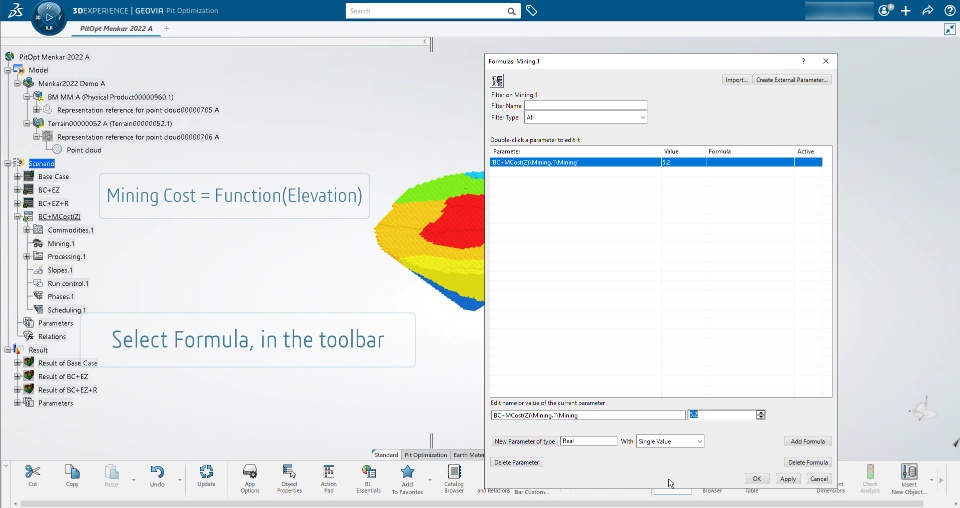The height and width of the screenshot is (508, 960).
Task: Click the help question mark in Formulas dialog
Action: click(x=803, y=61)
